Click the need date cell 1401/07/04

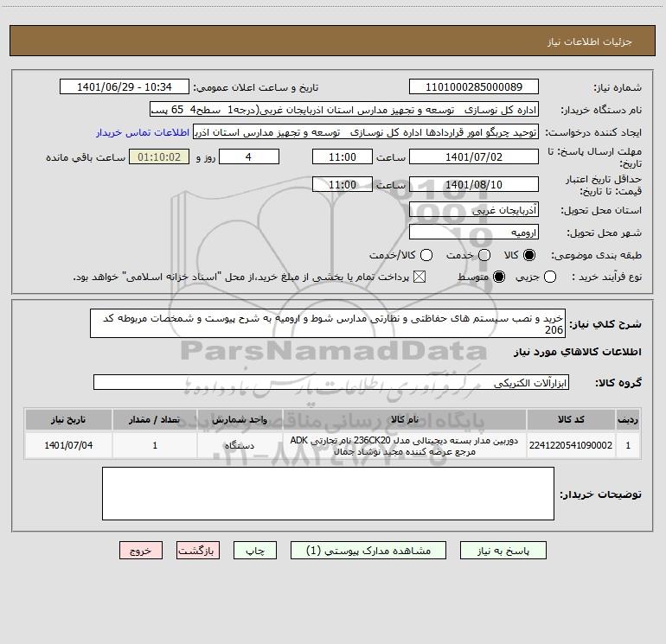(x=68, y=445)
